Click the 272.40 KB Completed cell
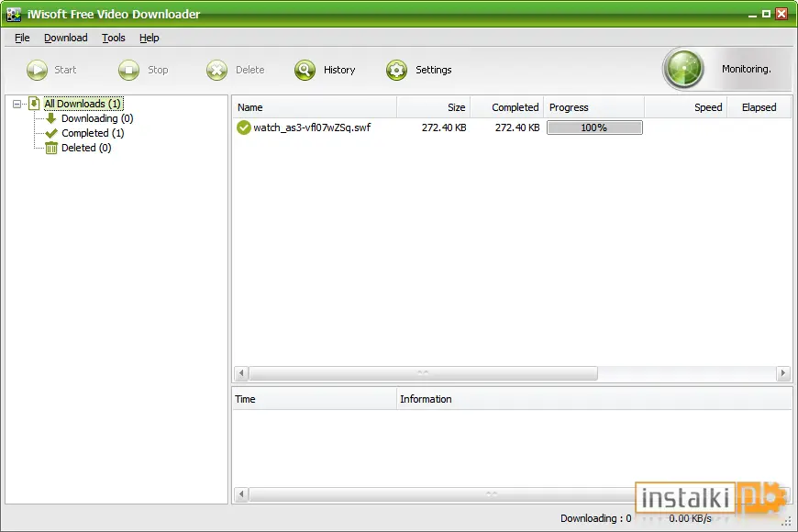 point(517,127)
